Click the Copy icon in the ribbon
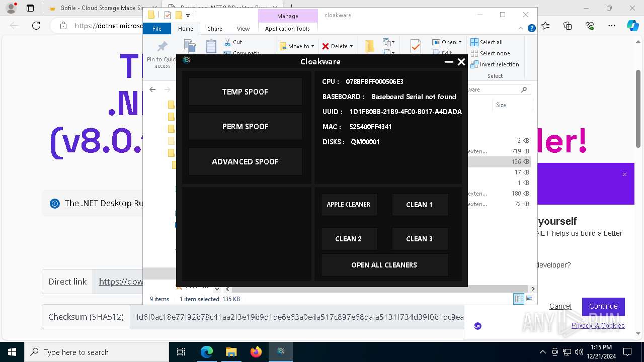The image size is (644, 362). pyautogui.click(x=190, y=47)
